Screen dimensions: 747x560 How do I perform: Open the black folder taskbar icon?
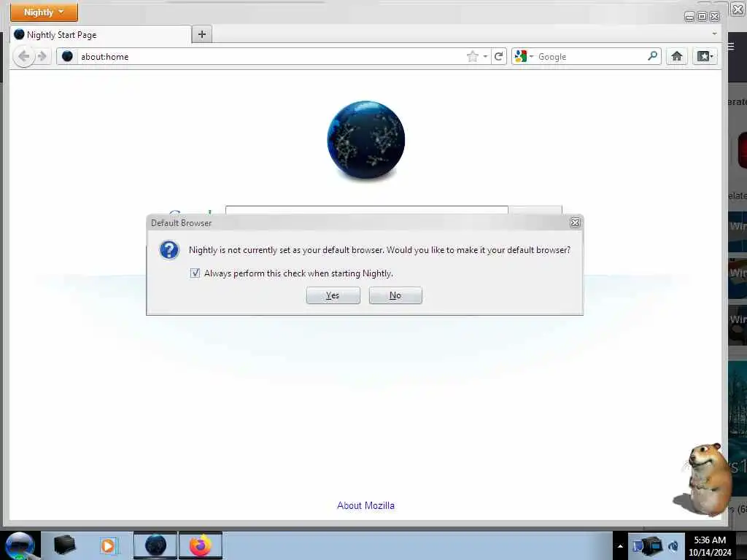65,545
